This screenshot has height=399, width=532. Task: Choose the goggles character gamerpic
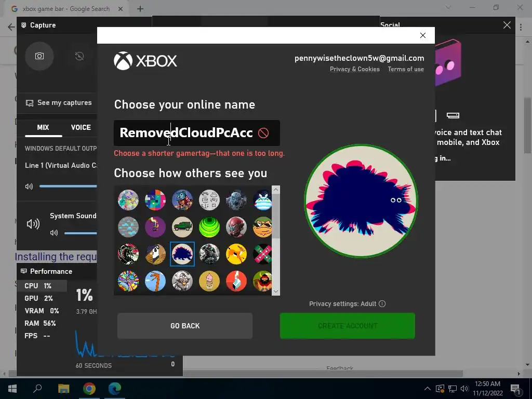182,200
